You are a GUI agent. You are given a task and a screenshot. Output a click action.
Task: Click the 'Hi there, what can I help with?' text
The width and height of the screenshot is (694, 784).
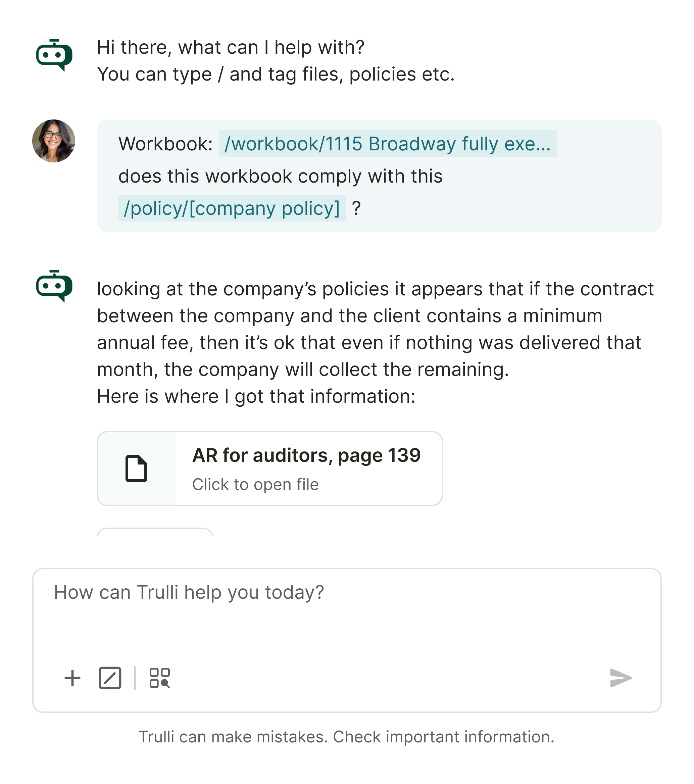coord(231,48)
